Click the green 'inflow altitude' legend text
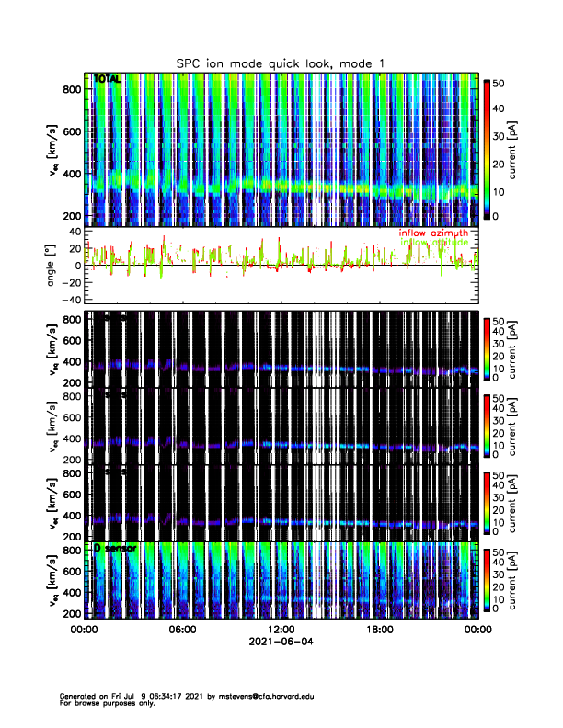Screen dimensions: 563x728 (x=432, y=243)
